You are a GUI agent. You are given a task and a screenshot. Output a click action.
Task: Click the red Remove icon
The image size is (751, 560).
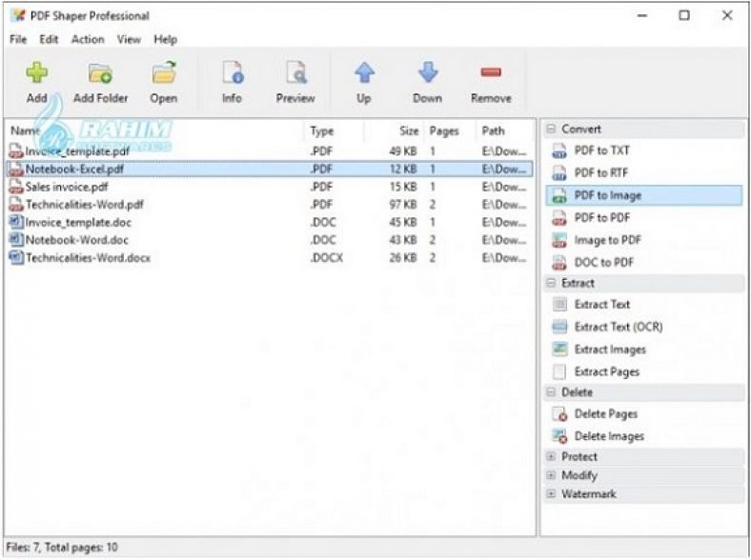tap(491, 72)
